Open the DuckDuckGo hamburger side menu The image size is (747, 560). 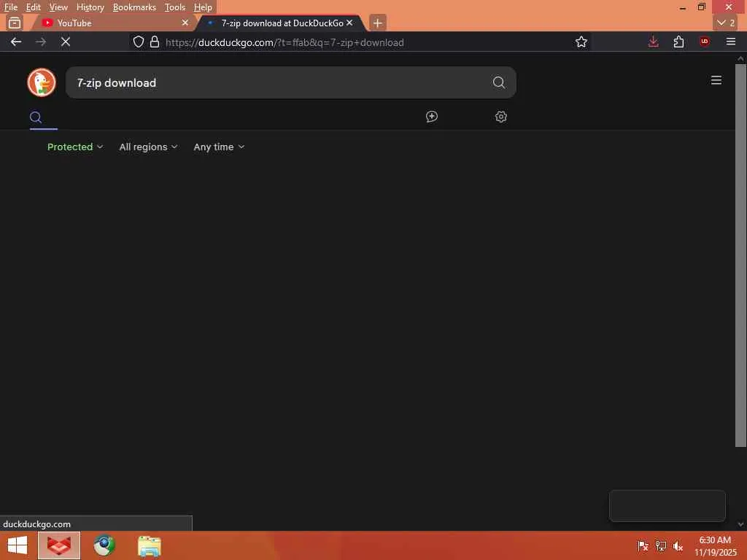pos(716,80)
